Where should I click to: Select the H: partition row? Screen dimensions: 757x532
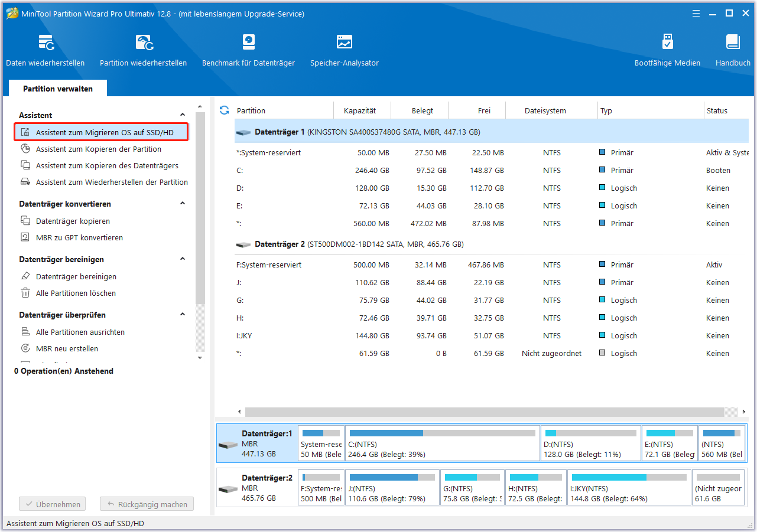pyautogui.click(x=491, y=318)
